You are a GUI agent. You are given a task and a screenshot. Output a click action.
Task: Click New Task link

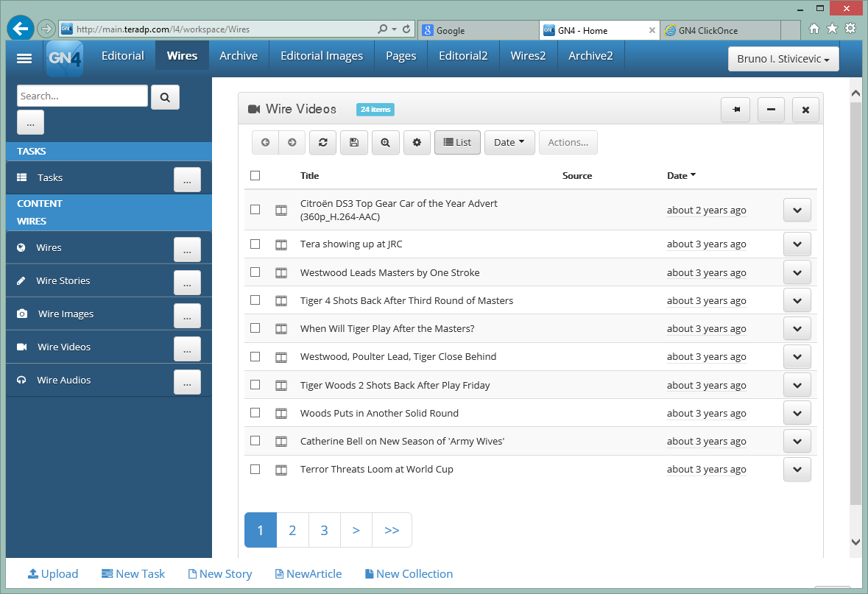pos(133,574)
